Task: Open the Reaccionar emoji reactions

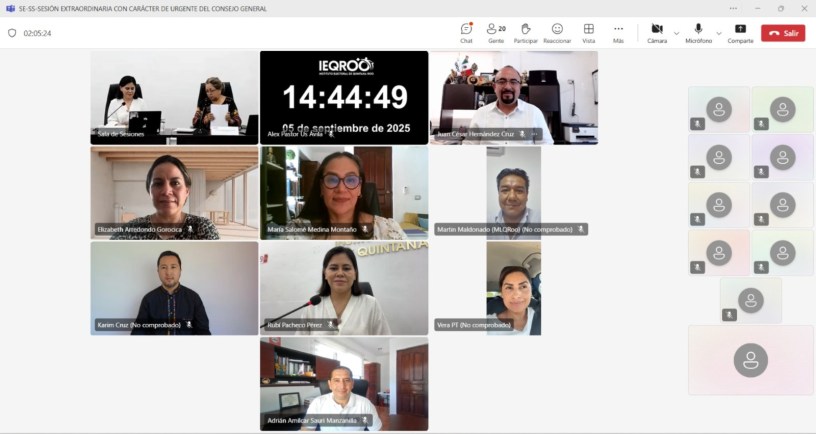Action: point(557,32)
